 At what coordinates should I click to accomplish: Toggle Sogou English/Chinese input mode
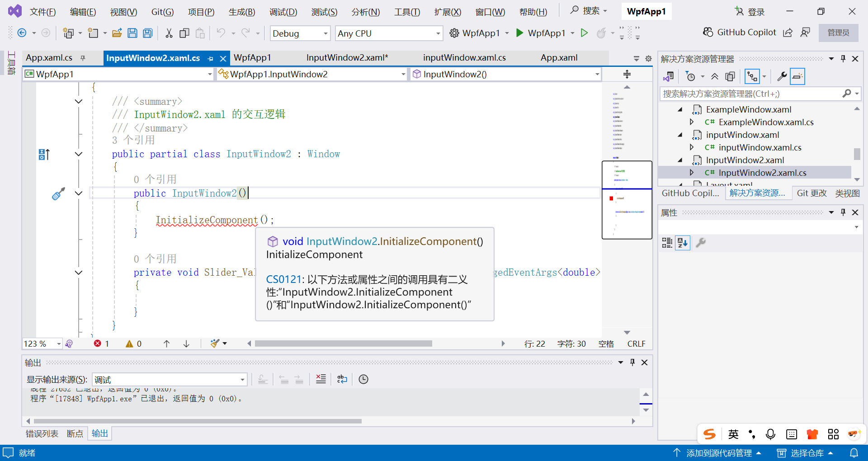[x=733, y=434]
